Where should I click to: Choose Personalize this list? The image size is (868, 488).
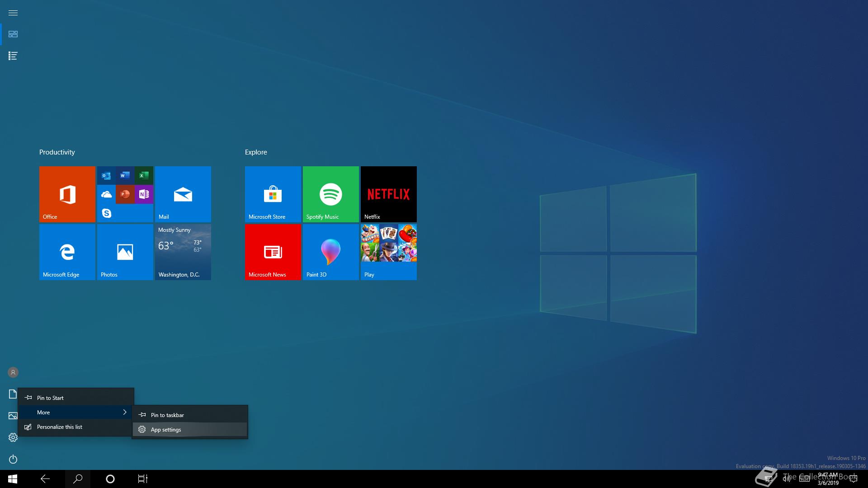(x=76, y=427)
